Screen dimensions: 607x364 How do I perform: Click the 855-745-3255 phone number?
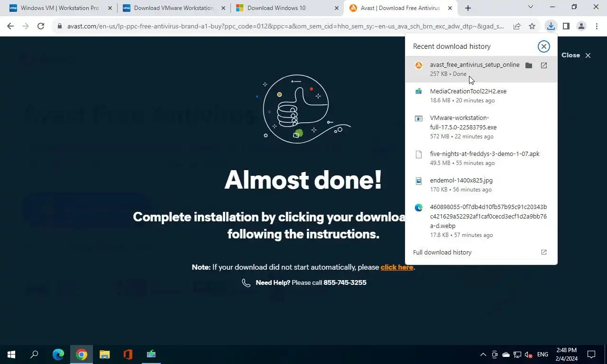[x=345, y=282]
